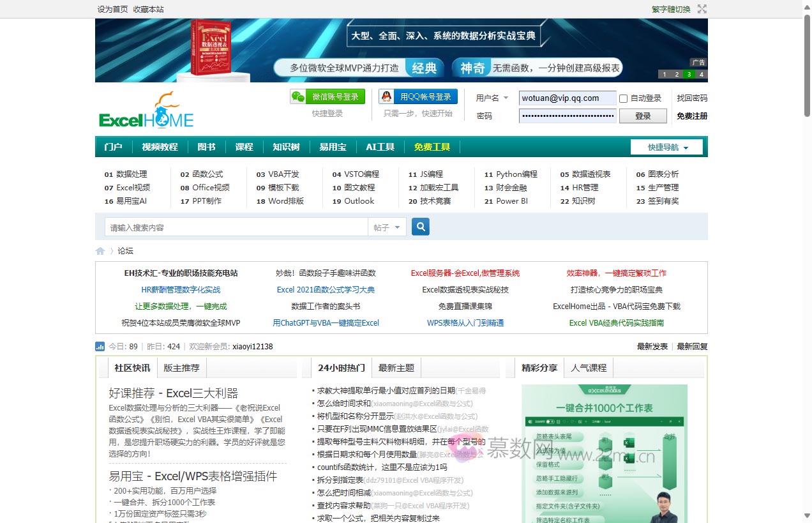Click the WeChat account login icon
Screen dimensions: 812x523
click(x=299, y=97)
